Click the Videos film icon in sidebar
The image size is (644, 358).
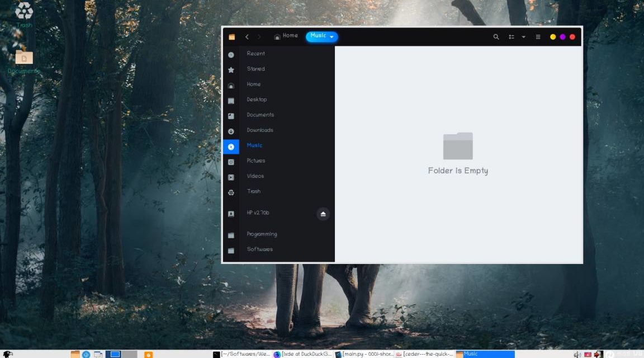tap(231, 177)
